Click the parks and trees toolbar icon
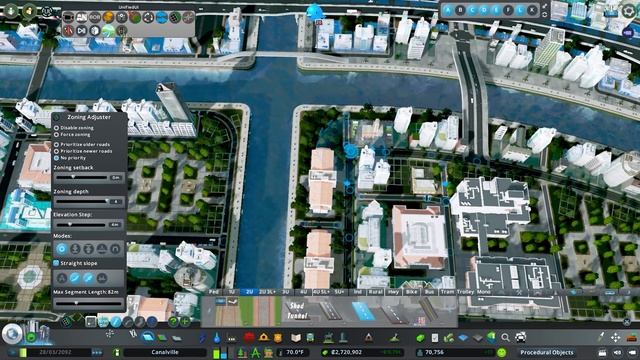 point(328,338)
